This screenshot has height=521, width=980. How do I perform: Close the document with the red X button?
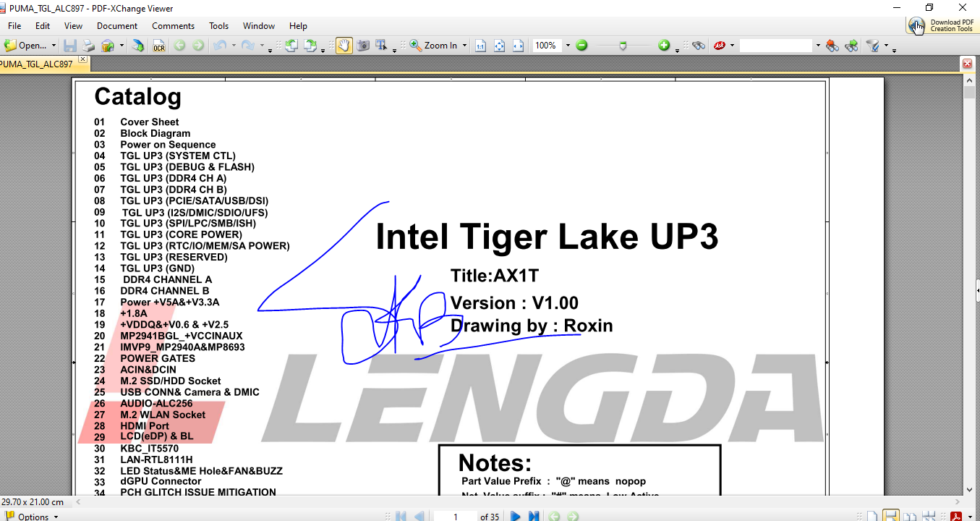click(968, 64)
